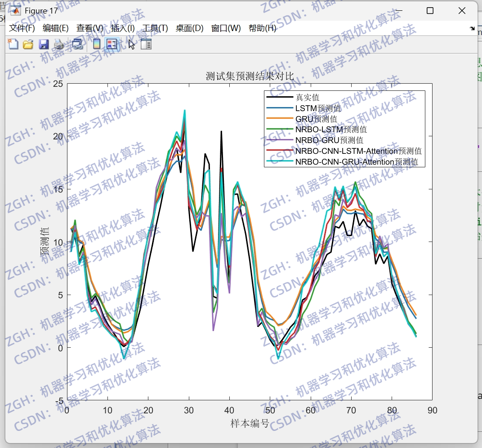
Task: Click the x-axis label 样本编号
Action: 250,423
